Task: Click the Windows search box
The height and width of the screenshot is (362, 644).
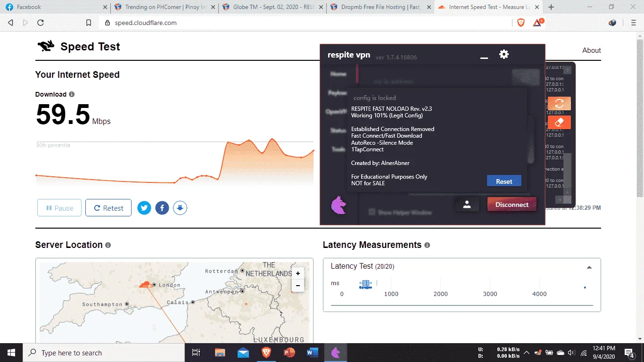Action: pyautogui.click(x=104, y=353)
